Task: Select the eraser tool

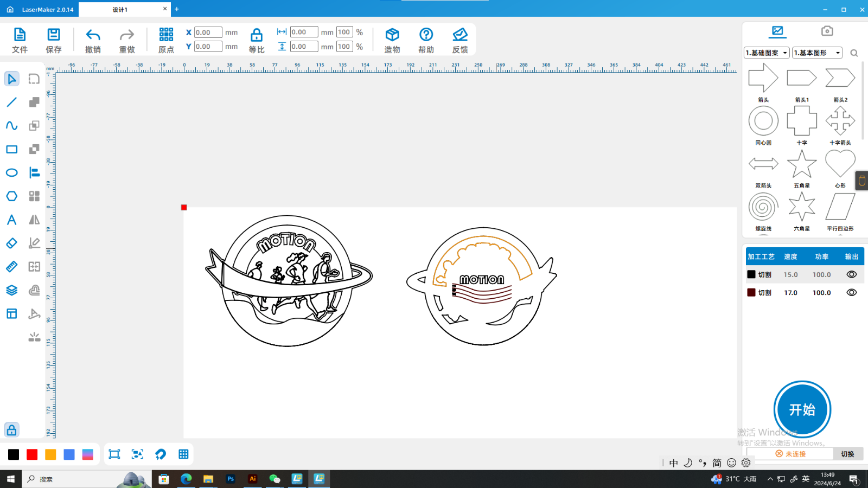Action: tap(11, 243)
